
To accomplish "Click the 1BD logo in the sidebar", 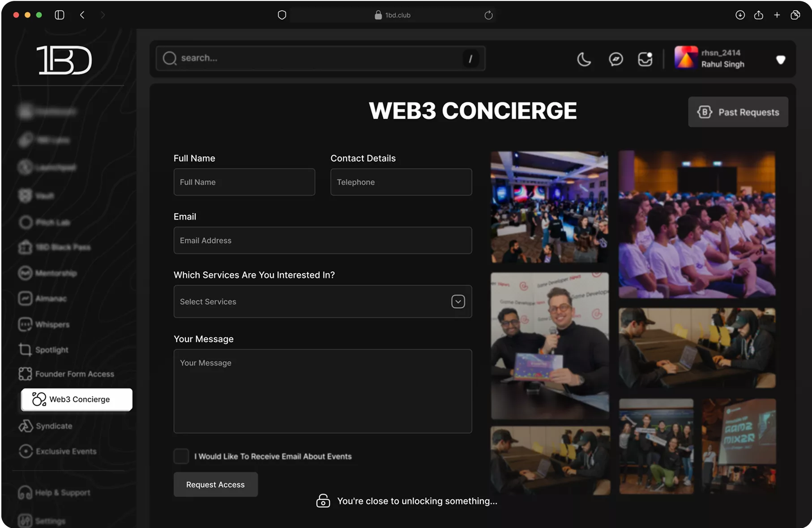I will (64, 60).
